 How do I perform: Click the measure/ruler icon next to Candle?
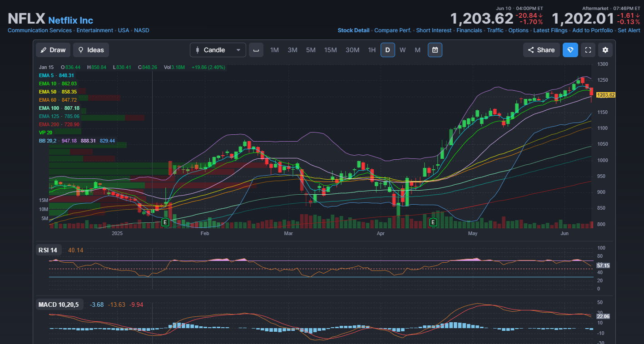pos(256,50)
